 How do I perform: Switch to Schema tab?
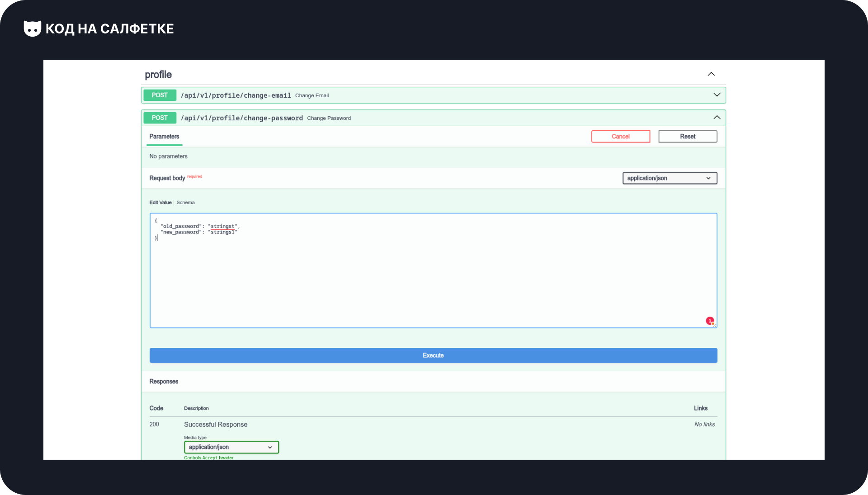click(185, 203)
